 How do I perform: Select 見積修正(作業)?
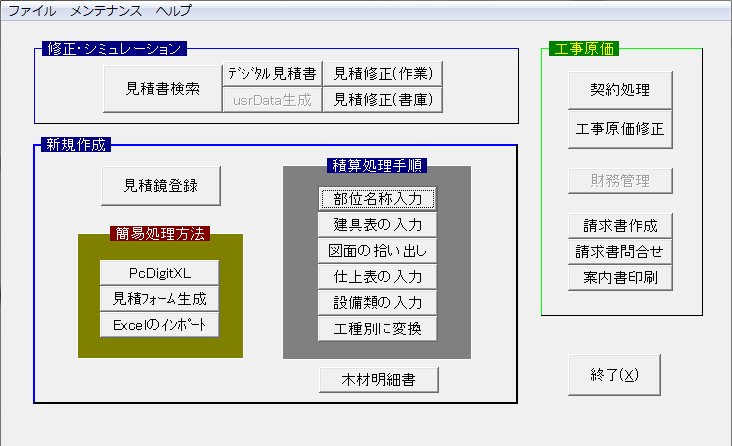pos(383,73)
